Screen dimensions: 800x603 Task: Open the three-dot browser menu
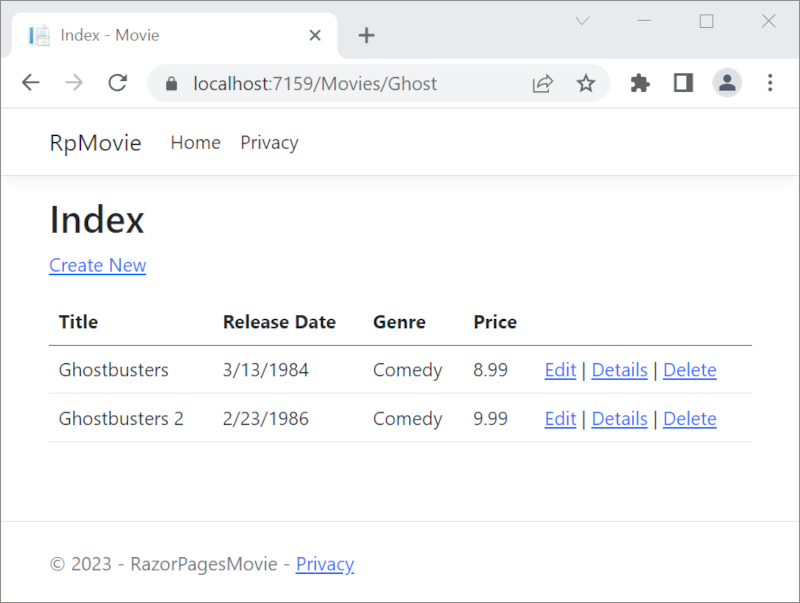(x=771, y=83)
